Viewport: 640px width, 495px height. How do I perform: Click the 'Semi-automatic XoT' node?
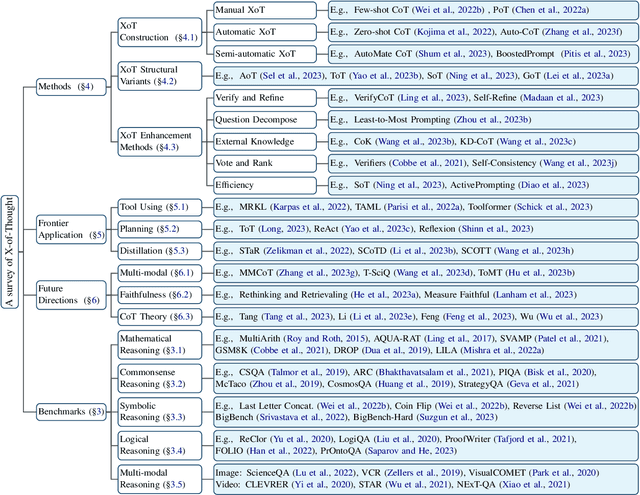[260, 52]
